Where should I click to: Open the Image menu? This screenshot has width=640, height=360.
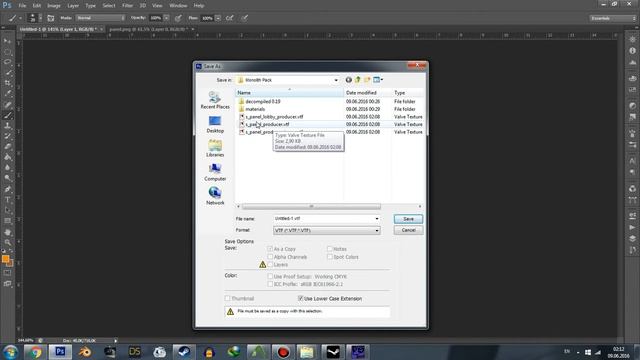(x=53, y=6)
